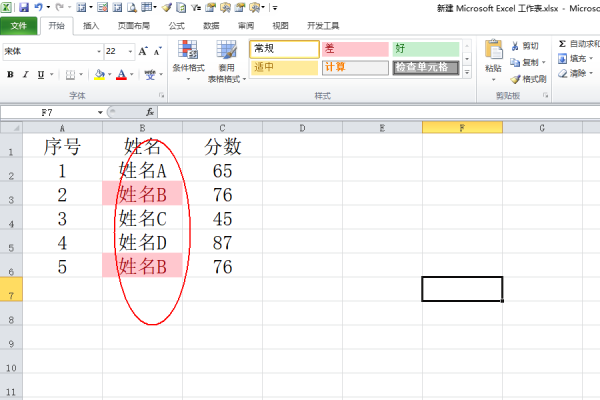Click the 填充 fill down icon
The width and height of the screenshot is (600, 400).
coord(562,59)
